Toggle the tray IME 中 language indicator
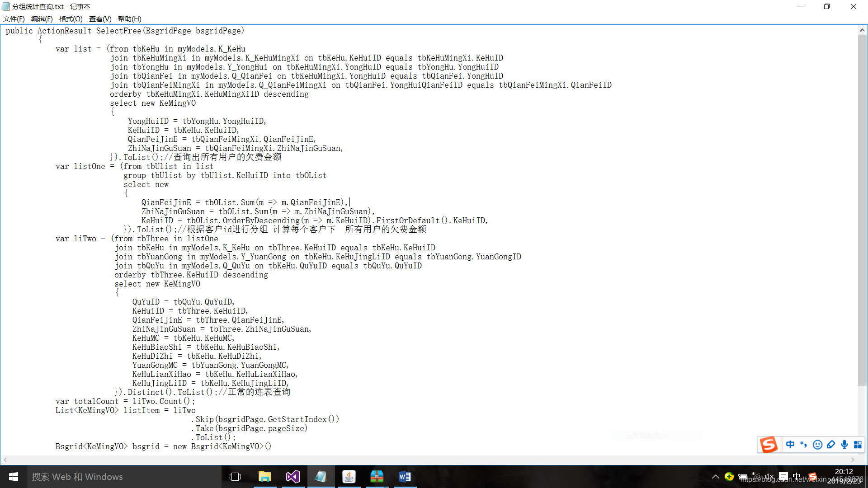The width and height of the screenshot is (868, 488). click(x=797, y=477)
